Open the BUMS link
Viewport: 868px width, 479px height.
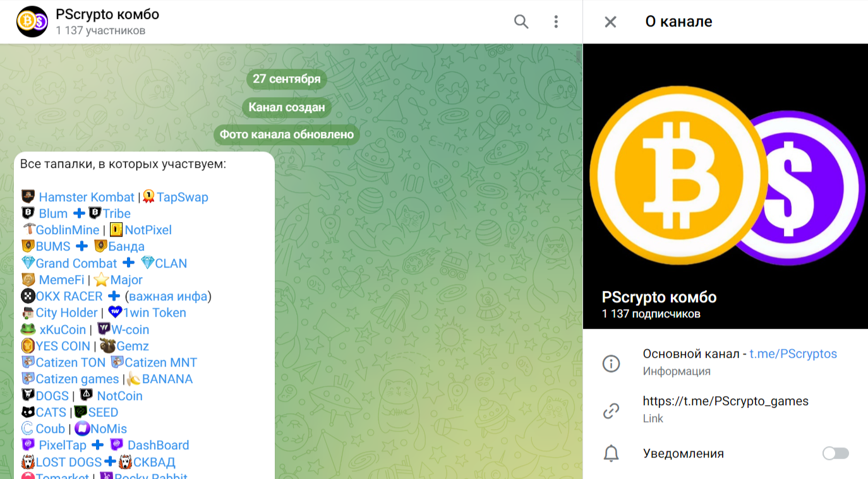tap(53, 246)
